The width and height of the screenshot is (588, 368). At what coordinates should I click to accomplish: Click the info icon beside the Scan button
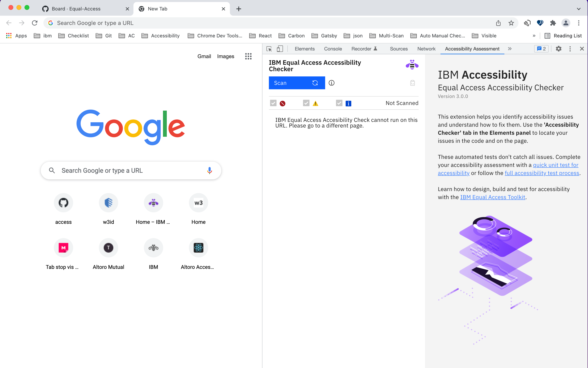coord(332,83)
